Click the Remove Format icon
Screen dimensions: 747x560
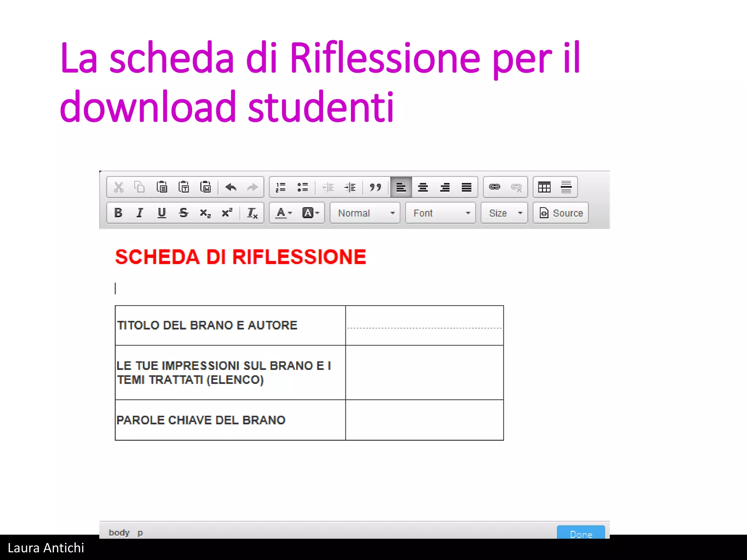(x=252, y=213)
